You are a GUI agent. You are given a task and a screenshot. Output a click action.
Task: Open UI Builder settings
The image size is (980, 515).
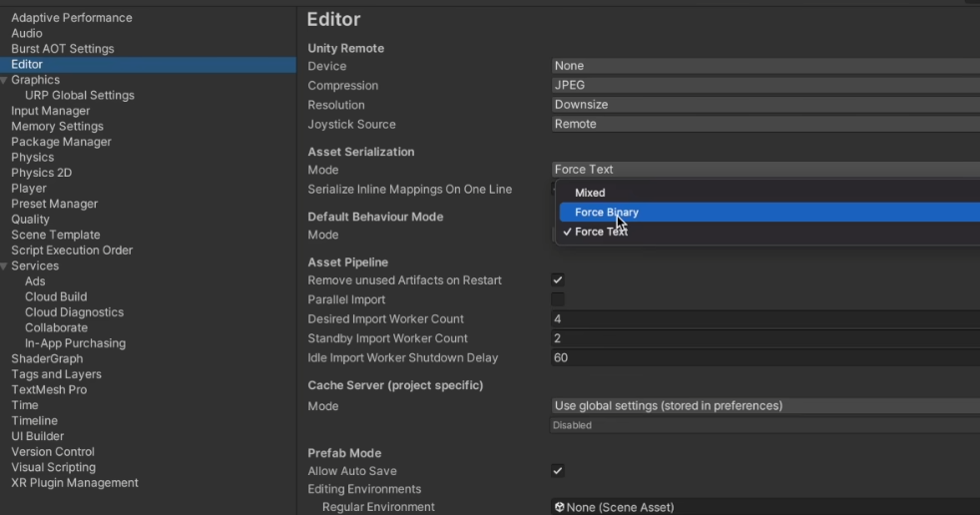coord(38,436)
